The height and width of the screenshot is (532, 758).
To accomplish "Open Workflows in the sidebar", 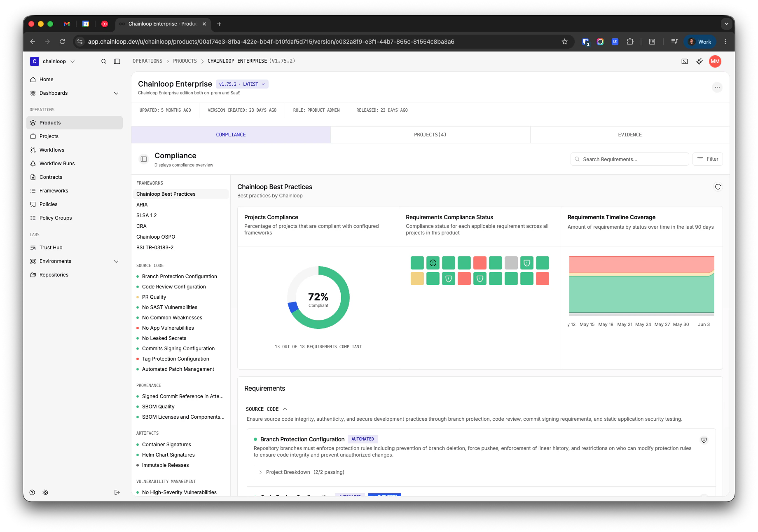I will pos(75,150).
